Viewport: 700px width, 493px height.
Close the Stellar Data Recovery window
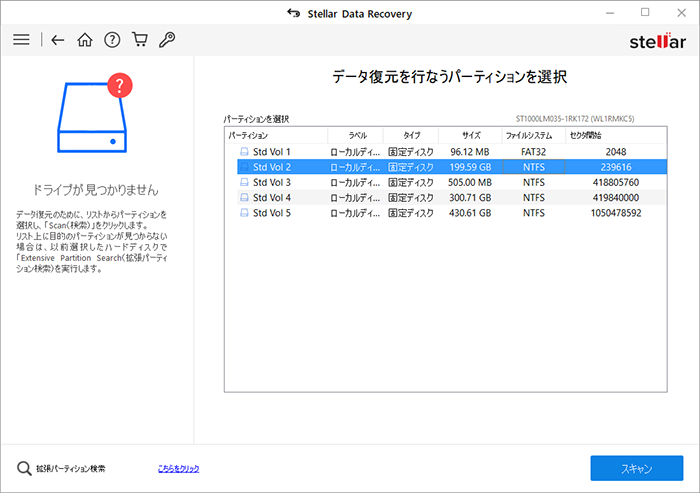point(681,13)
